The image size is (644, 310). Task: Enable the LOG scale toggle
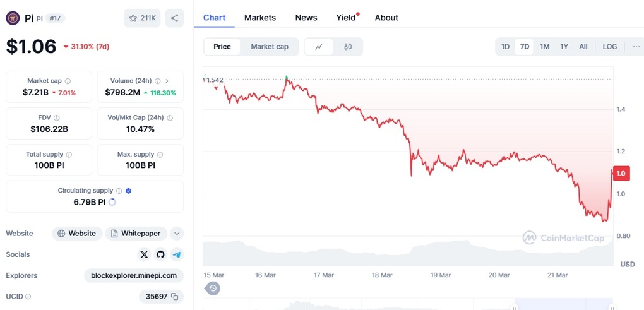(610, 47)
